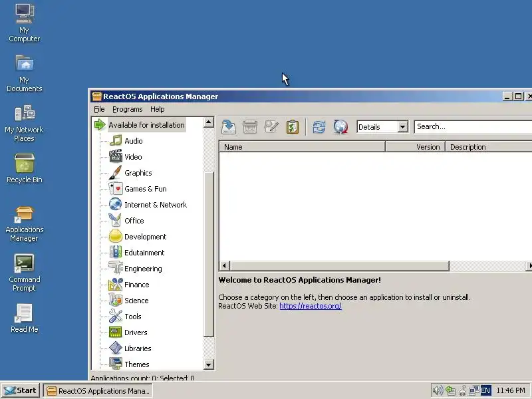Click the volume speaker tray icon
The width and height of the screenshot is (532, 399).
[x=438, y=390]
